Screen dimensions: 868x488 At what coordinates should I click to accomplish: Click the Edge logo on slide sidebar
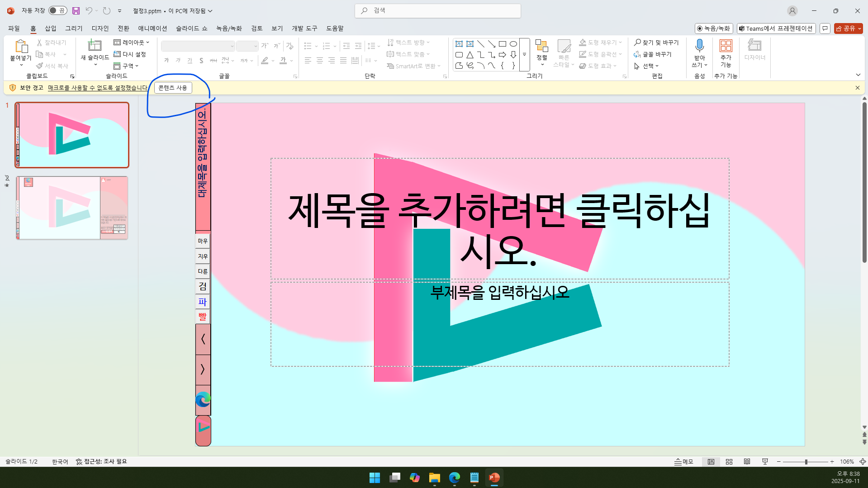coord(203,400)
